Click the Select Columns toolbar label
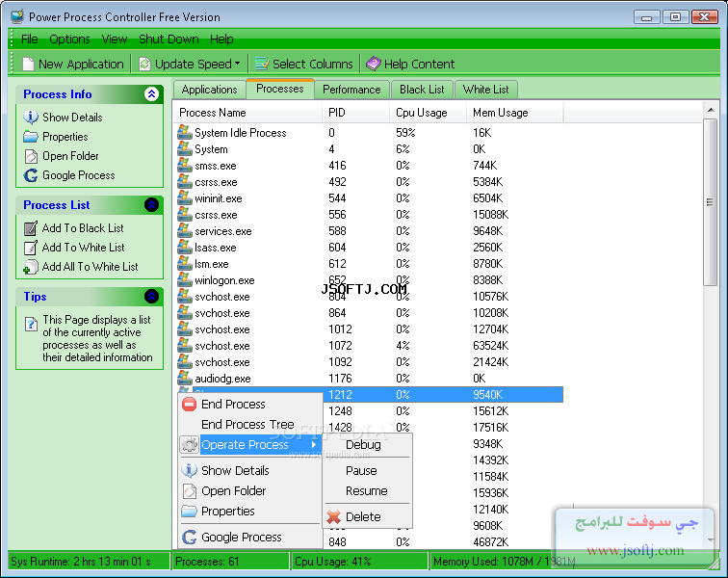The height and width of the screenshot is (578, 728). (312, 65)
